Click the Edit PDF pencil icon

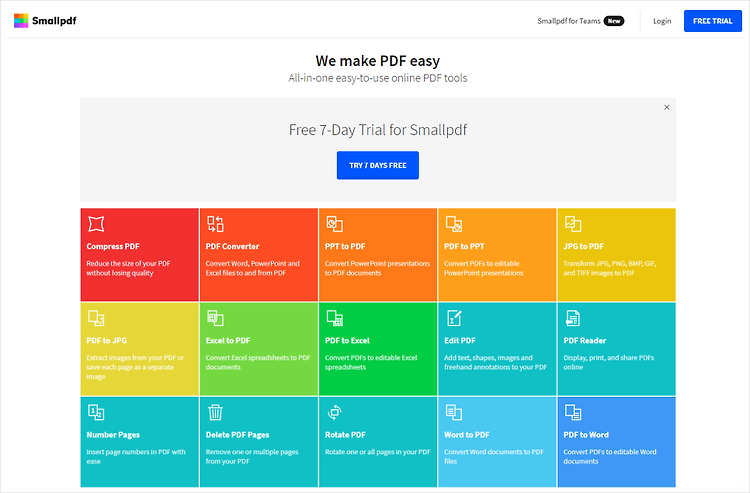[454, 318]
